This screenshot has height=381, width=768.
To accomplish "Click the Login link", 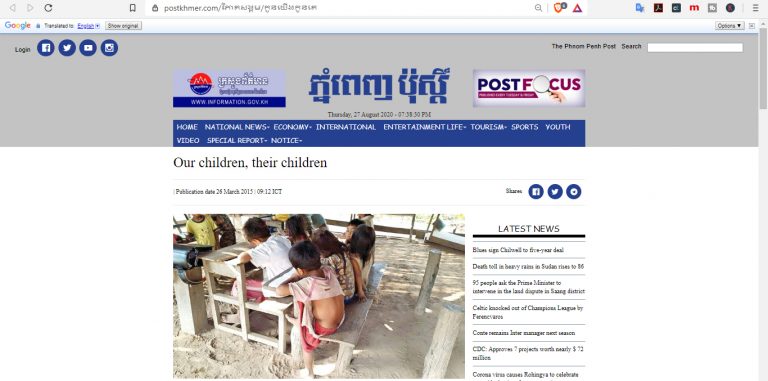I will tap(23, 49).
